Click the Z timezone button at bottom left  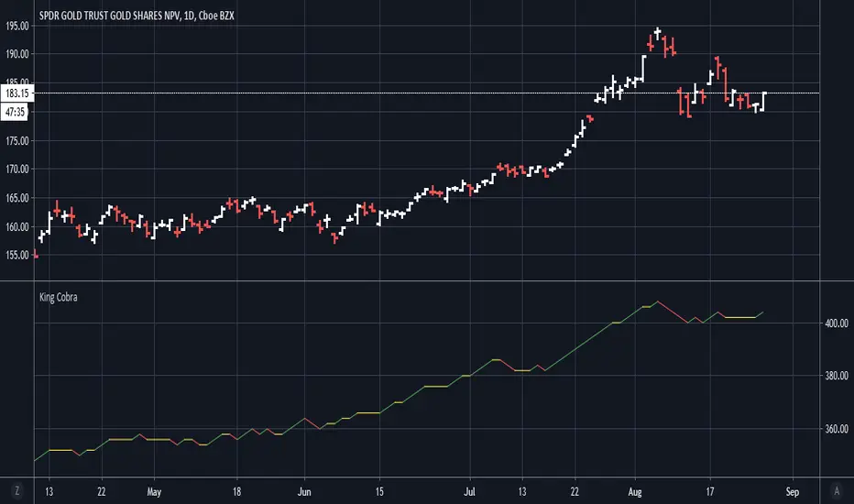point(16,491)
